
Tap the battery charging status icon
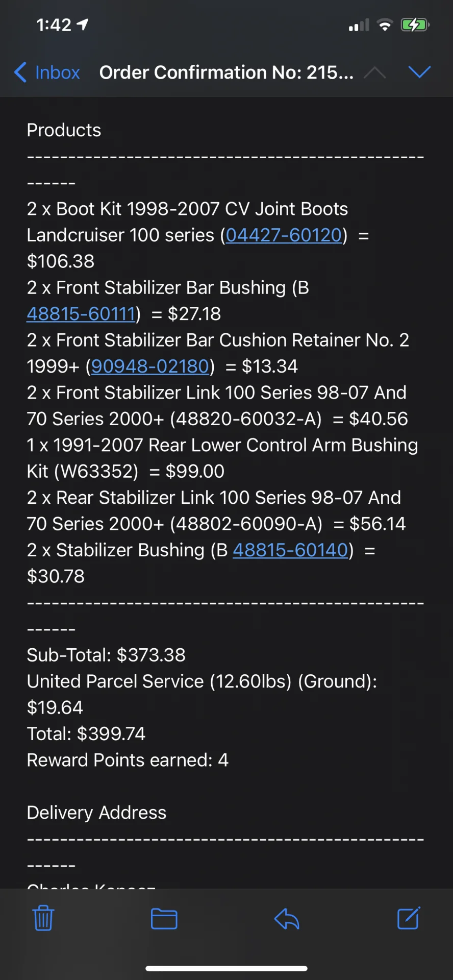click(x=415, y=24)
